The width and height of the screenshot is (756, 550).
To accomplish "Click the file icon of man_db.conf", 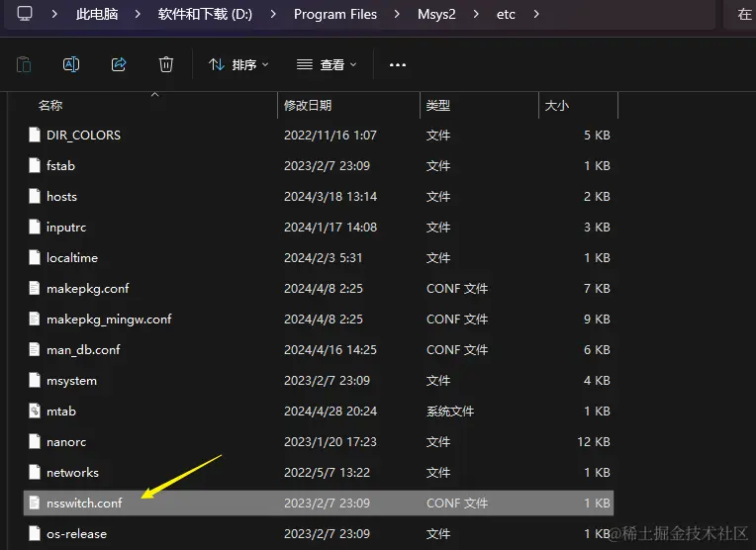I will click(x=35, y=349).
